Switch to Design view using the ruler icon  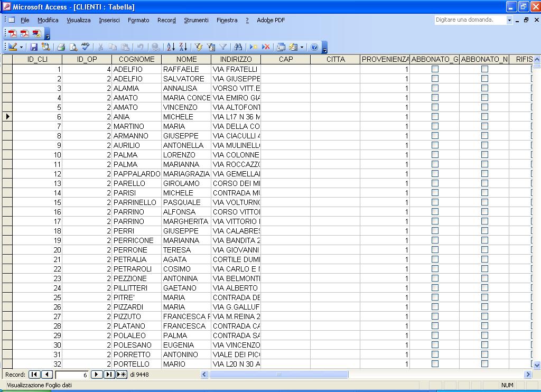[13, 47]
